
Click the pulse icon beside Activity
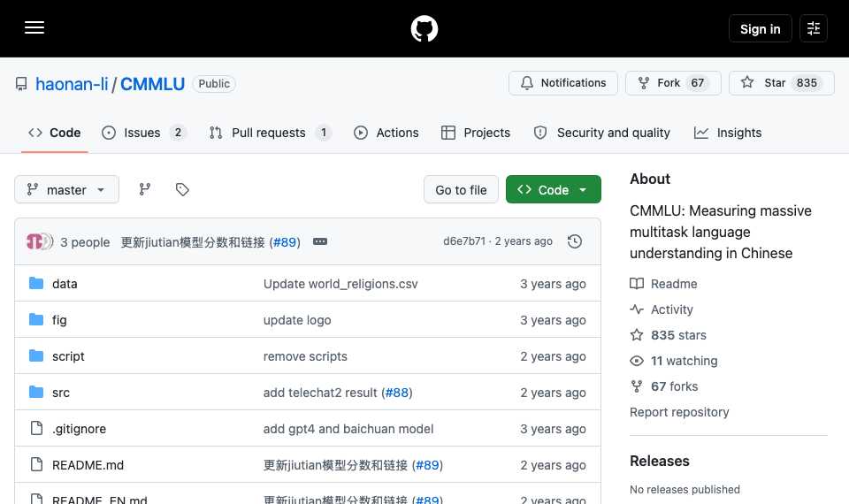point(637,309)
